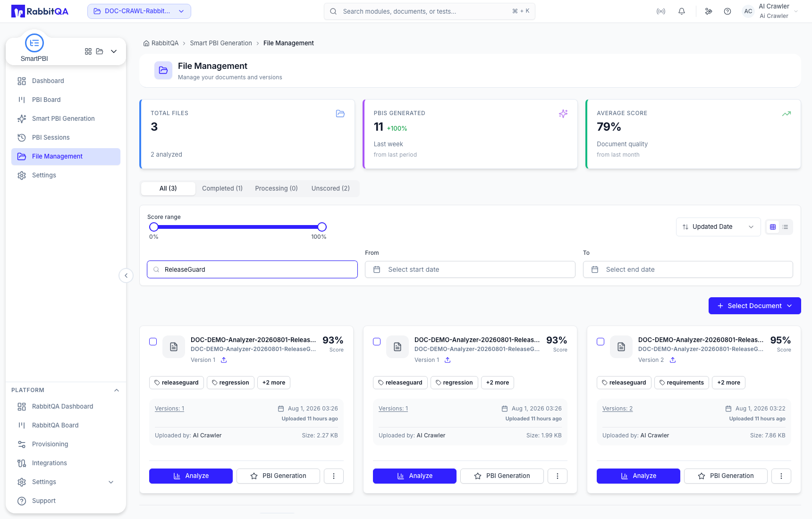Image resolution: width=812 pixels, height=519 pixels.
Task: Click PBI Generation on the 1.99 KB card
Action: point(502,476)
